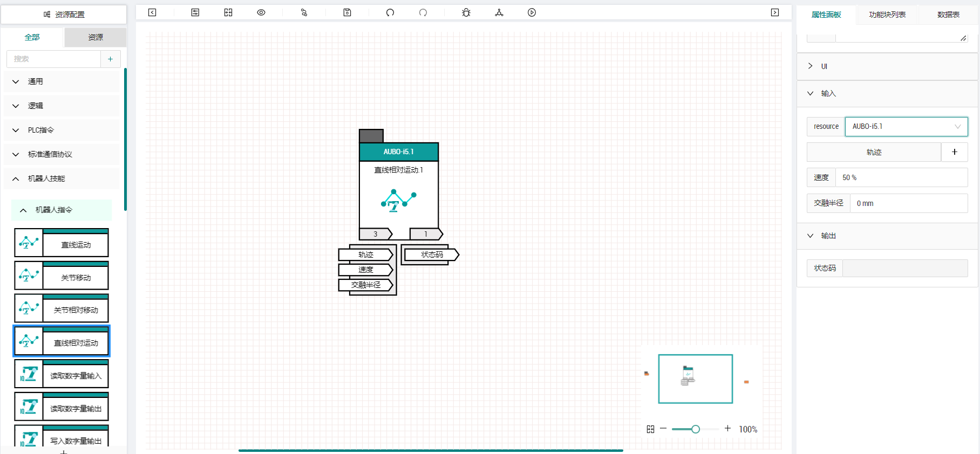Start debugging with the bug icon
The height and width of the screenshot is (454, 980).
coord(466,12)
